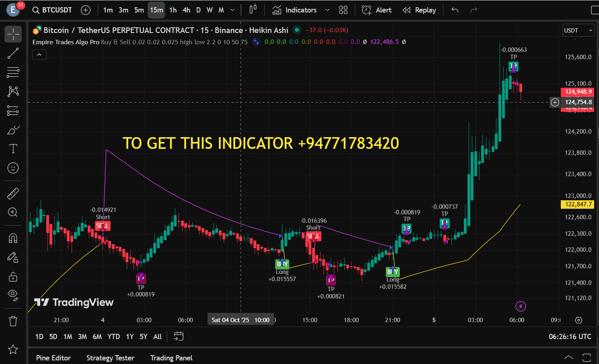The width and height of the screenshot is (599, 364).
Task: Click the Empire Trades Algo Pro legend
Action: 66,42
